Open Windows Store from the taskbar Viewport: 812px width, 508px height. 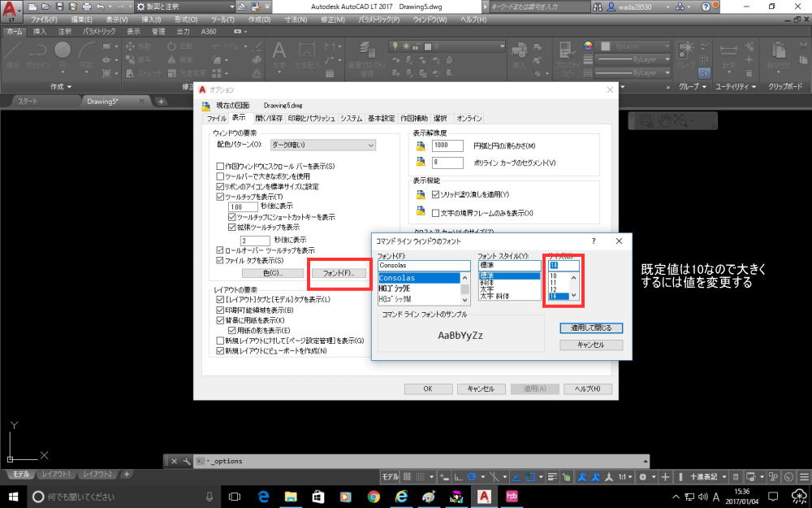coord(318,497)
